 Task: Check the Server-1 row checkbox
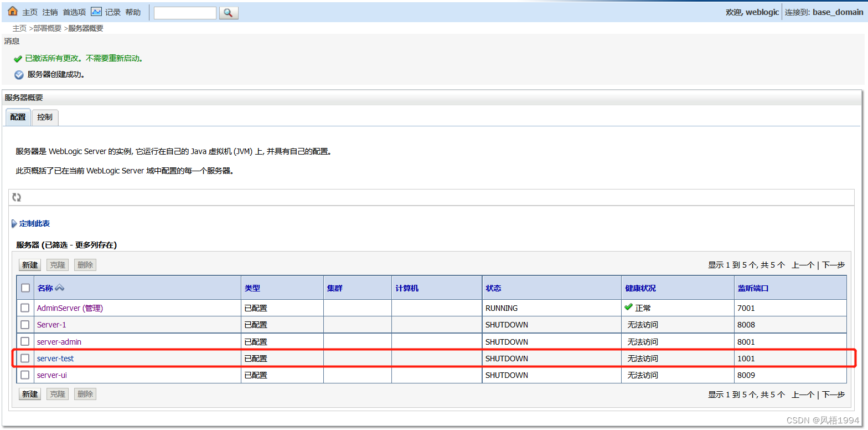(25, 324)
